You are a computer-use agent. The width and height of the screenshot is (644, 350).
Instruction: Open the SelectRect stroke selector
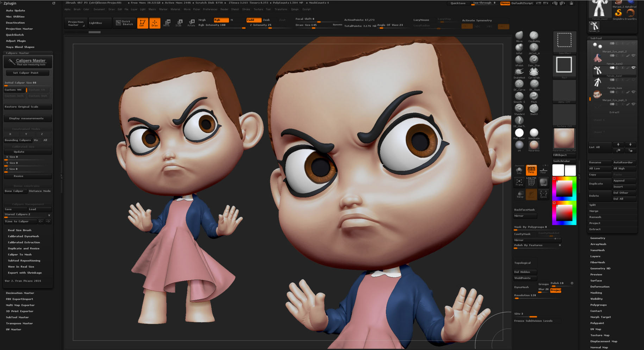(564, 43)
